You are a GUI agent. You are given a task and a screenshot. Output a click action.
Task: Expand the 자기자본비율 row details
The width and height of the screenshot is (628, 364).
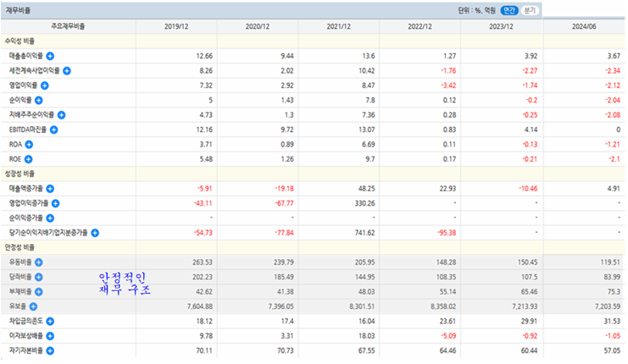click(x=50, y=350)
